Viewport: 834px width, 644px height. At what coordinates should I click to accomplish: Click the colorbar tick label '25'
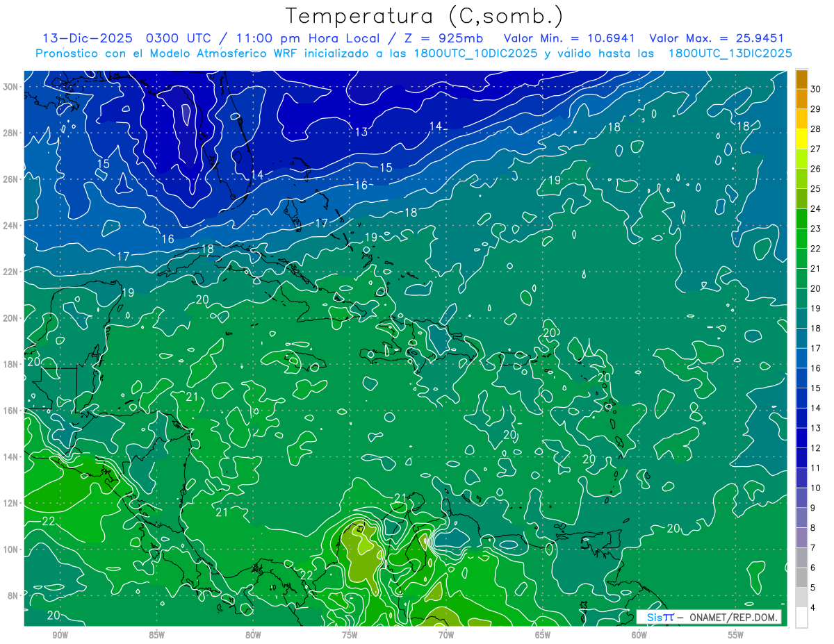click(815, 188)
